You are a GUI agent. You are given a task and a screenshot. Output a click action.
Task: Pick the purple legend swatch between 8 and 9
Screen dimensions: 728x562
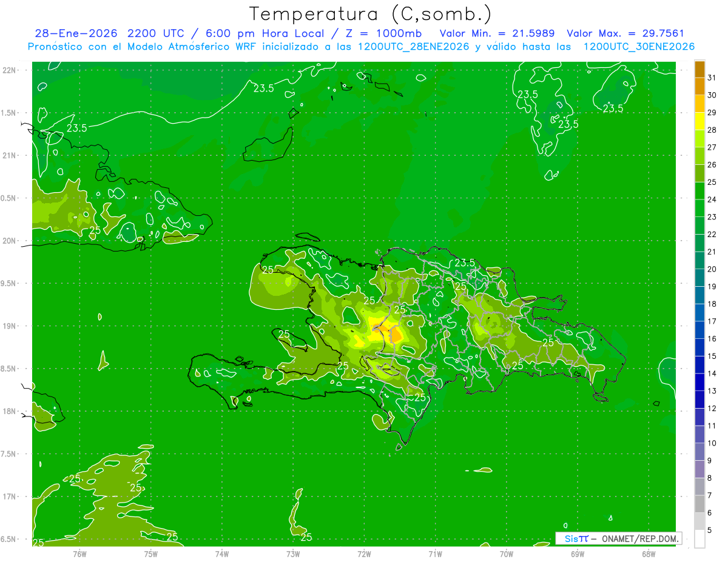coord(699,469)
